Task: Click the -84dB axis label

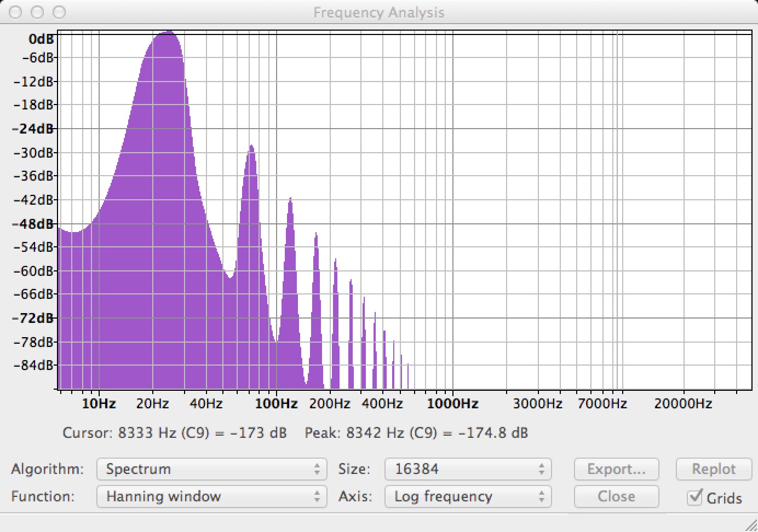Action: [33, 365]
